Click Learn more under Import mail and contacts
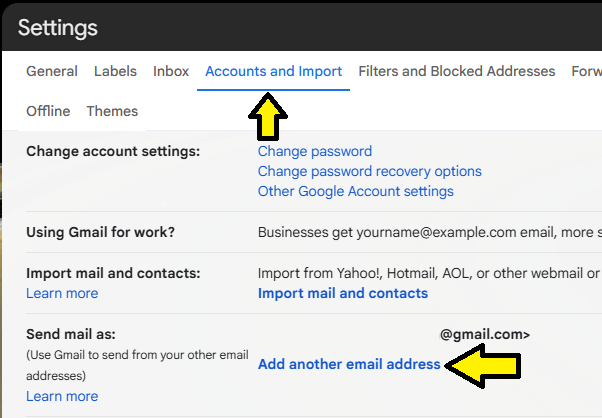The width and height of the screenshot is (602, 418). [62, 294]
